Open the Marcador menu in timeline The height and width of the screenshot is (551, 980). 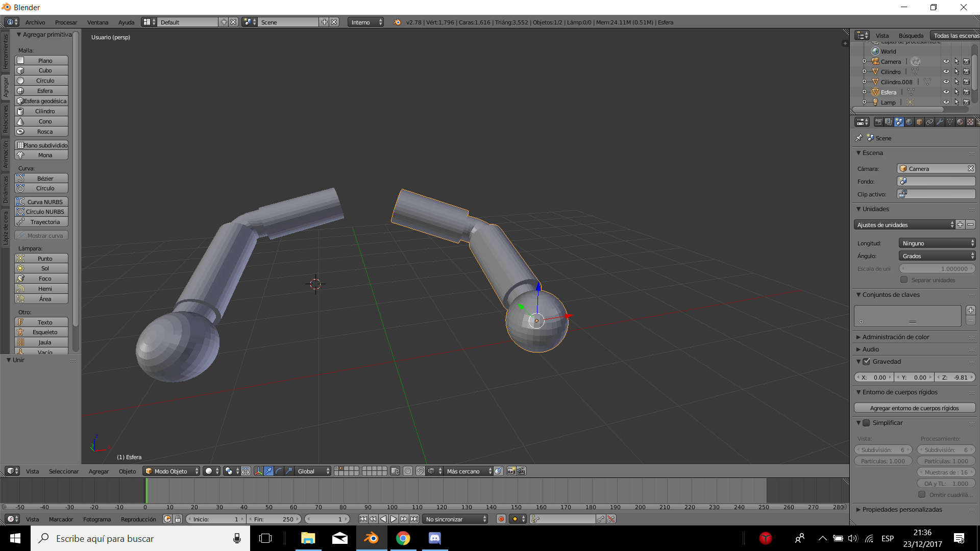click(x=61, y=519)
